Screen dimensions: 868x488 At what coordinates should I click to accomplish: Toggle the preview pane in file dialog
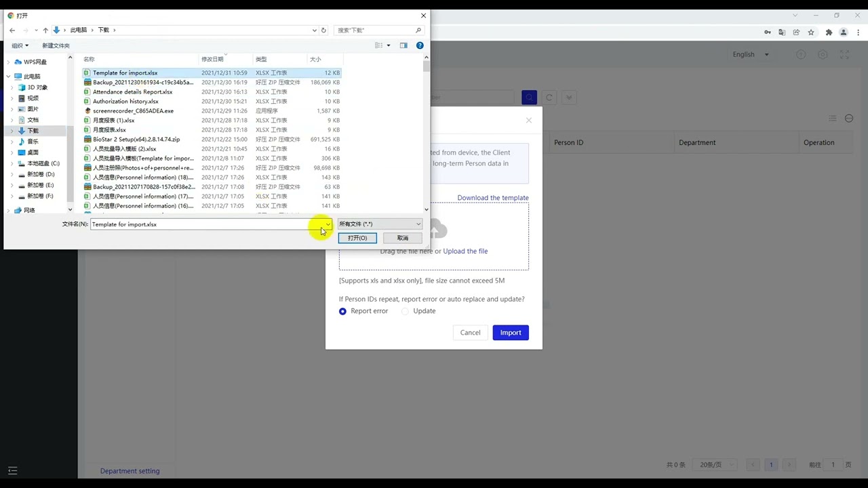pyautogui.click(x=403, y=45)
